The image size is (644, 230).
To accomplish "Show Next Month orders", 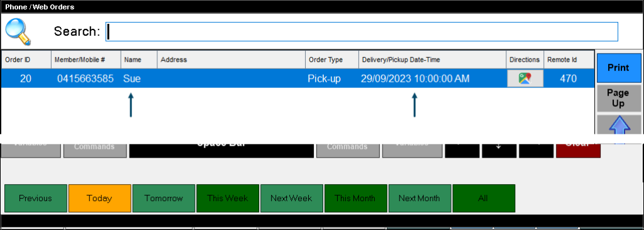I will [419, 199].
